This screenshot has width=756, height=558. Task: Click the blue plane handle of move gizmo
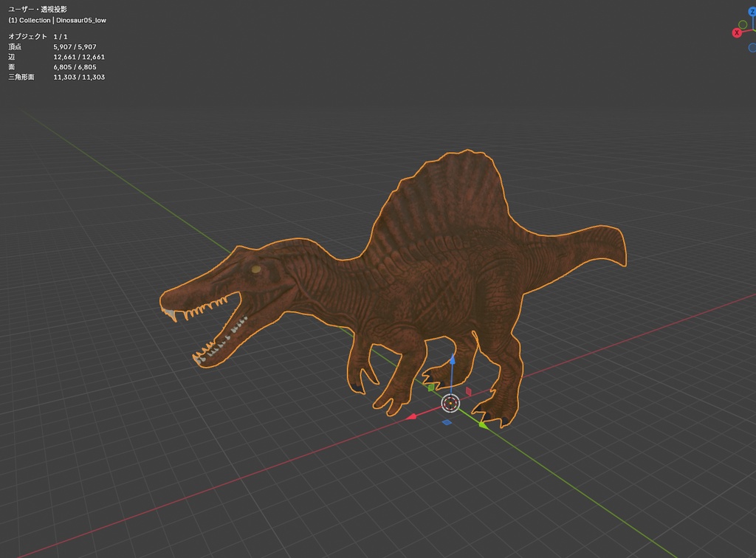pyautogui.click(x=447, y=423)
